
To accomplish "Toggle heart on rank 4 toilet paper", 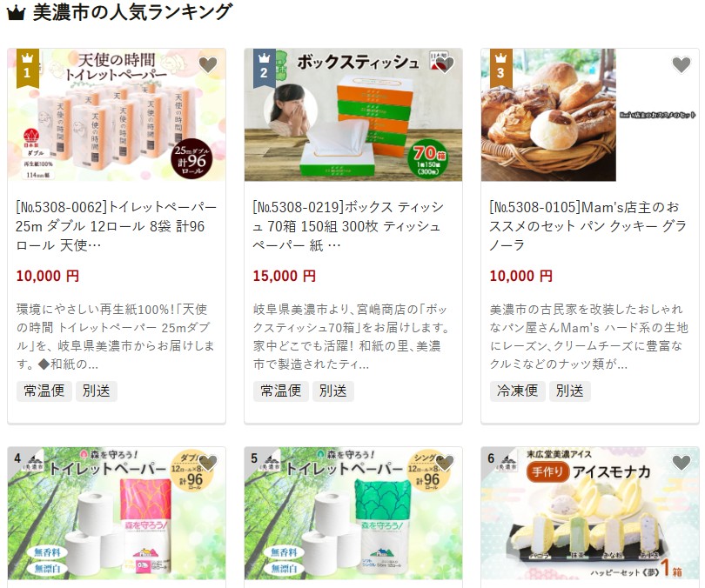I will (208, 463).
